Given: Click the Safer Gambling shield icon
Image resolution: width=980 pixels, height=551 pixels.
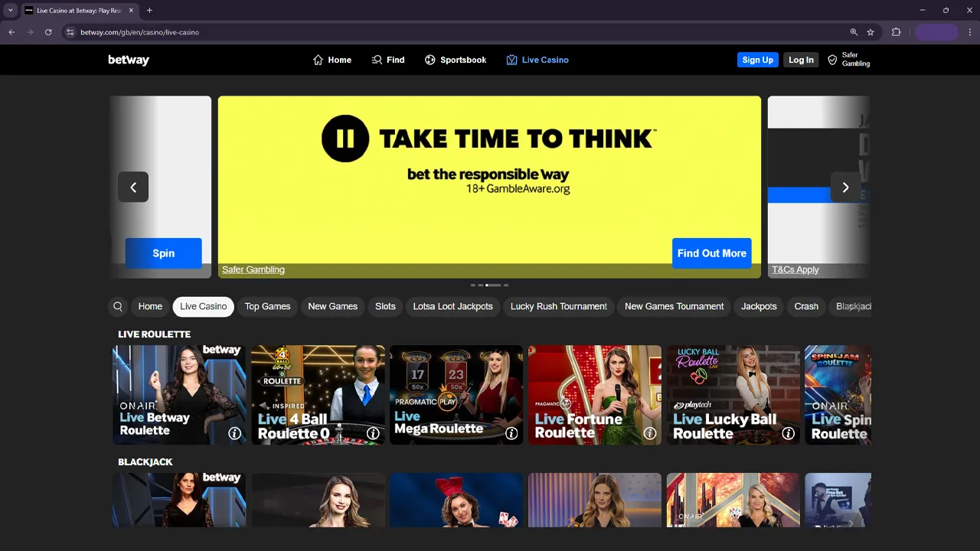Looking at the screenshot, I should pyautogui.click(x=832, y=60).
